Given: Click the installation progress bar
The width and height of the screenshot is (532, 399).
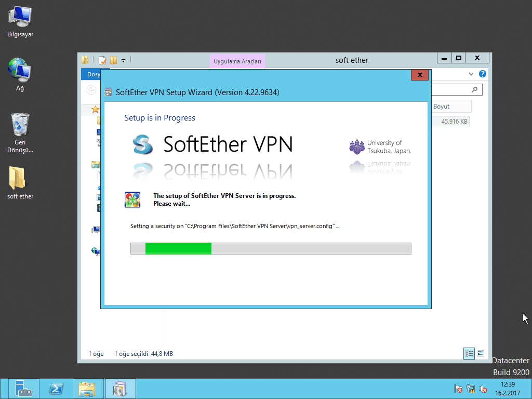Looking at the screenshot, I should [x=271, y=249].
